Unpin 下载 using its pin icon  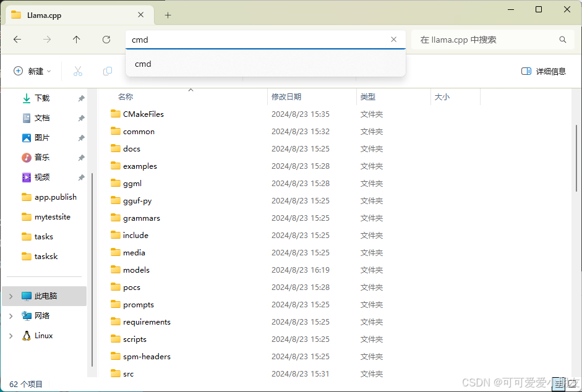(81, 98)
